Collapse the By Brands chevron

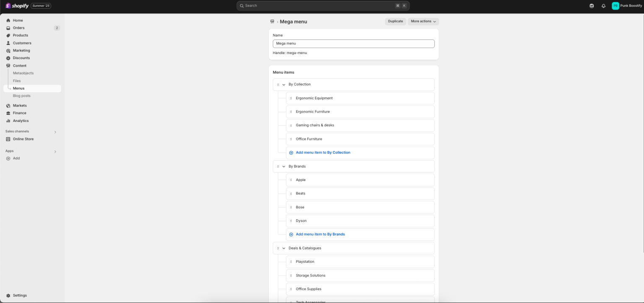pyautogui.click(x=283, y=166)
